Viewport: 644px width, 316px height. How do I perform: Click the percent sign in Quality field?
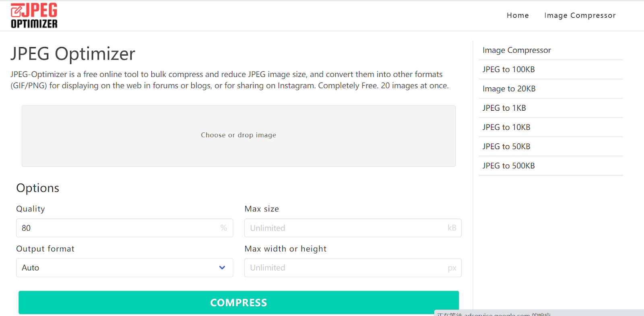pyautogui.click(x=224, y=228)
